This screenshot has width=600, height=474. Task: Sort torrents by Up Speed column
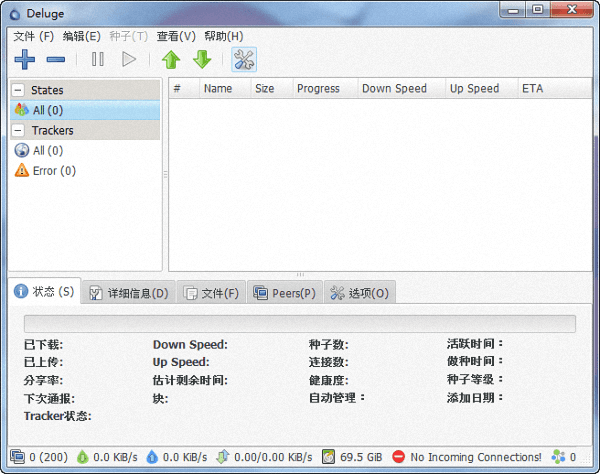(481, 88)
